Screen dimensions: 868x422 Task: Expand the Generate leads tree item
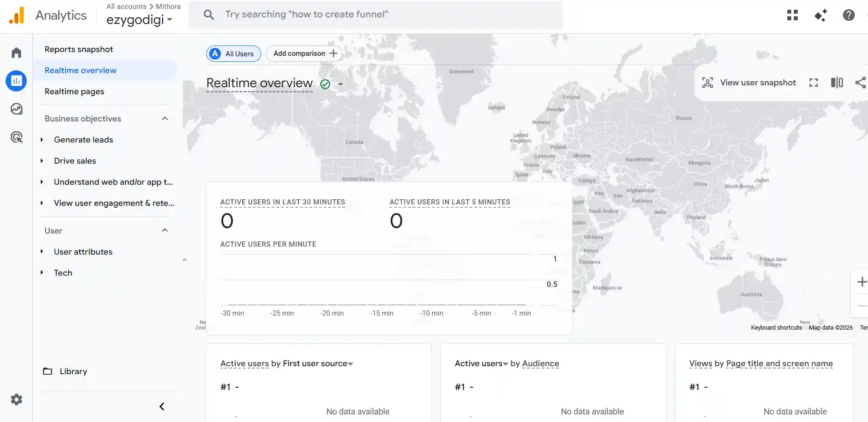coord(42,139)
